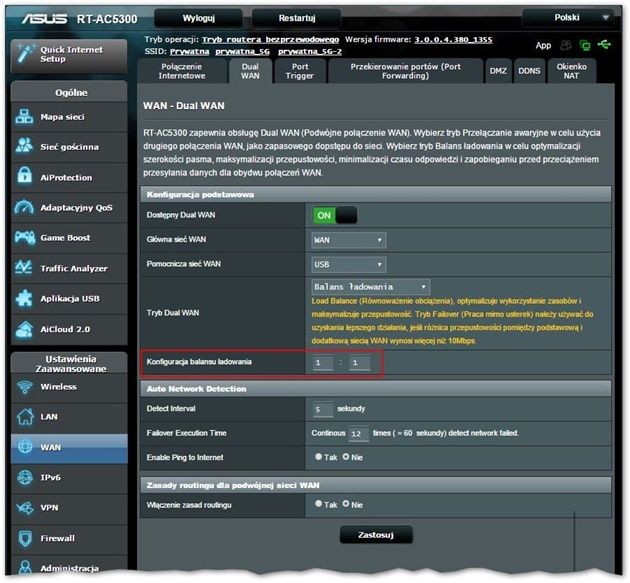This screenshot has width=630, height=583.
Task: Click the green network clients status icon
Action: (x=585, y=45)
